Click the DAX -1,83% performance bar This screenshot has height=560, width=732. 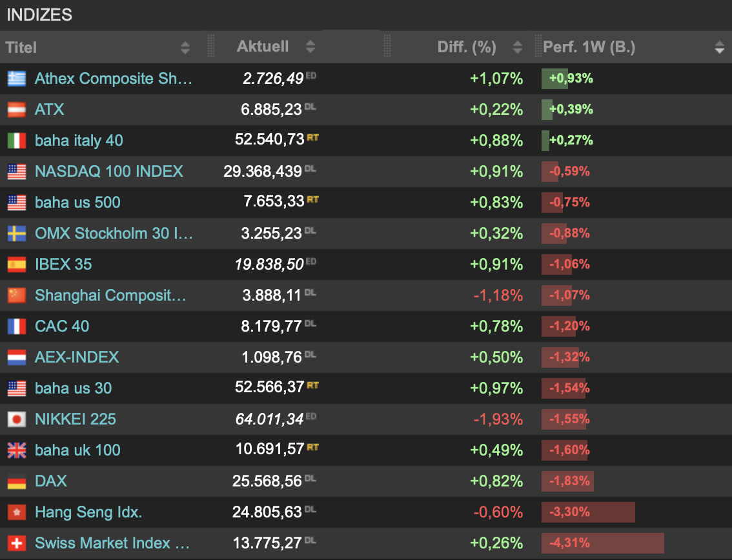coord(567,481)
